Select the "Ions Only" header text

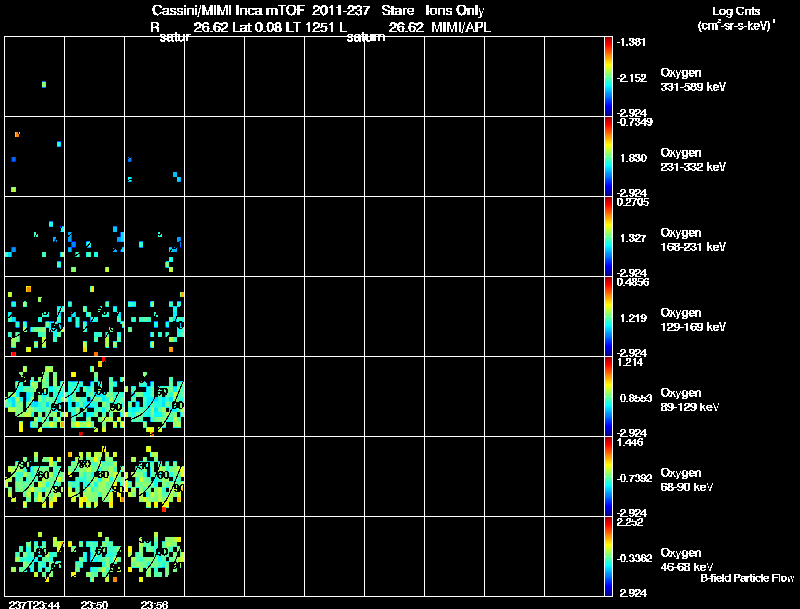(455, 10)
